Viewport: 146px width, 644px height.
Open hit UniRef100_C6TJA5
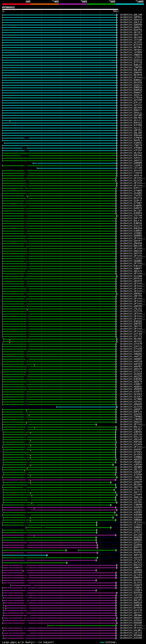coord(131,168)
